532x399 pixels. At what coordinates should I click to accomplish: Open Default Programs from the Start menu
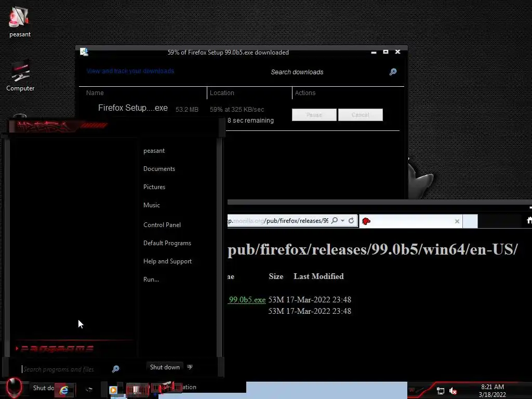(167, 243)
